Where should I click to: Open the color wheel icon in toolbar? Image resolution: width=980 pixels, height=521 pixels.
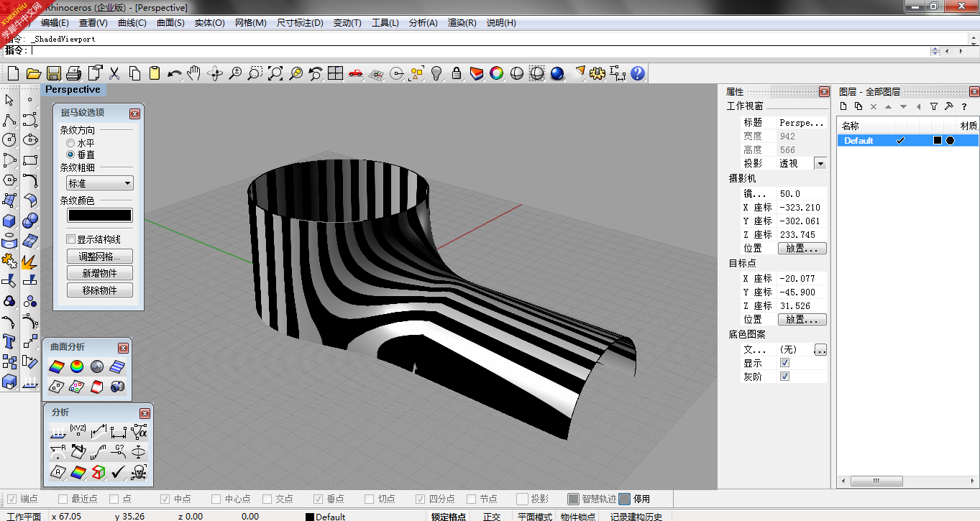pyautogui.click(x=496, y=73)
